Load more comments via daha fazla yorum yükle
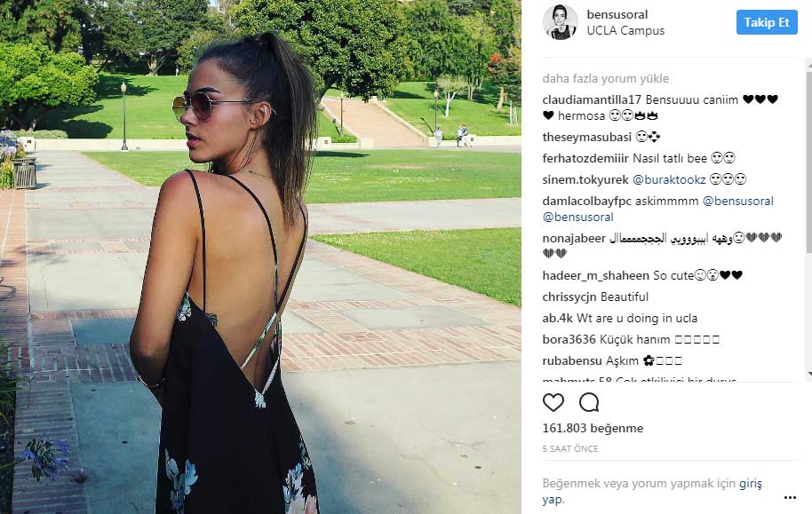The image size is (812, 514). click(x=605, y=79)
